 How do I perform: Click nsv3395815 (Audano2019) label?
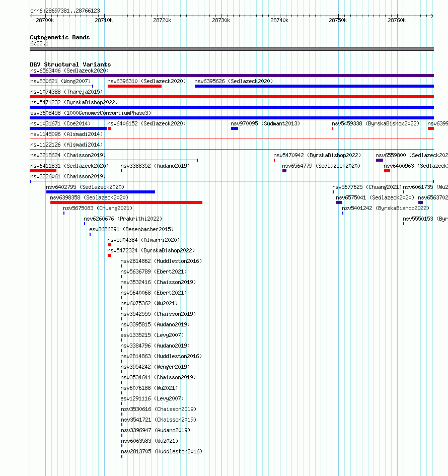155,324
